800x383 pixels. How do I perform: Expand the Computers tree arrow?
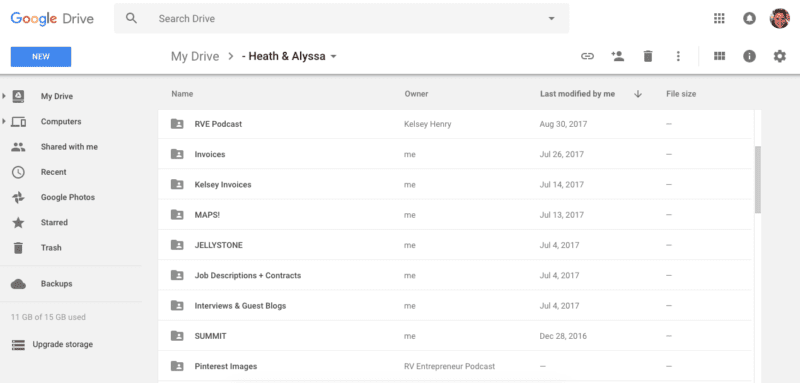point(4,121)
